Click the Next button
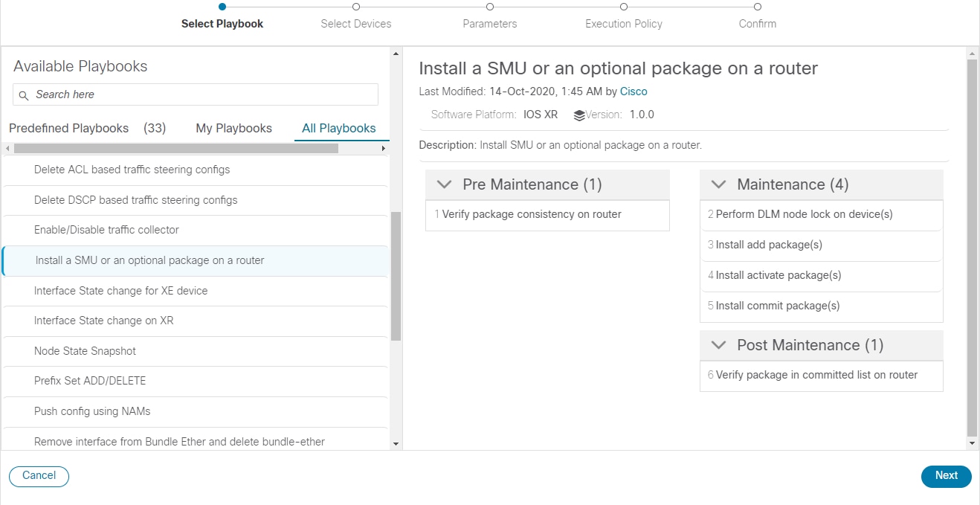 tap(946, 476)
